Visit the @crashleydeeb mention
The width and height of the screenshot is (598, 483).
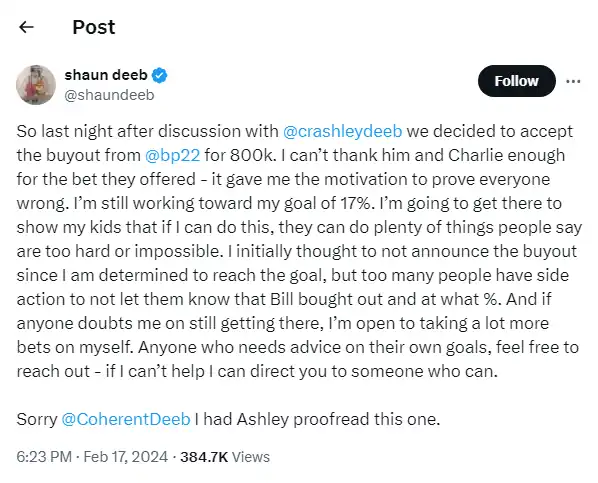(342, 131)
